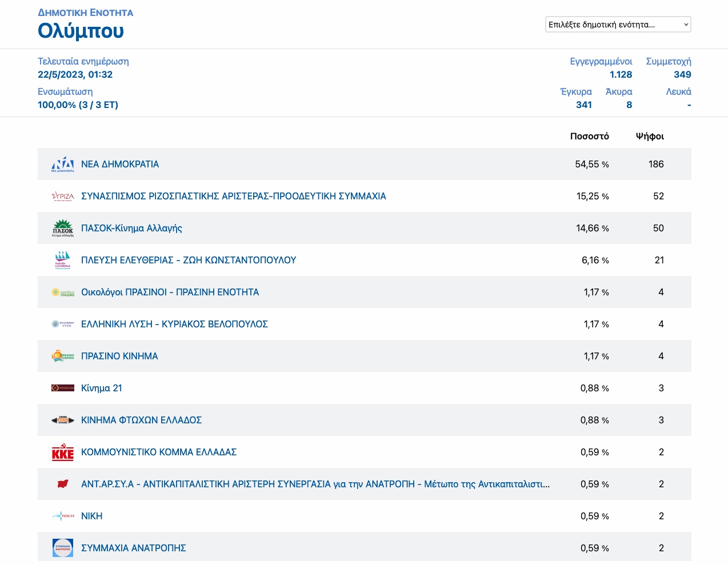Click the ΣΥΡΙΖΑ party logo
Viewport: 728px width, 565px height.
coord(63,196)
